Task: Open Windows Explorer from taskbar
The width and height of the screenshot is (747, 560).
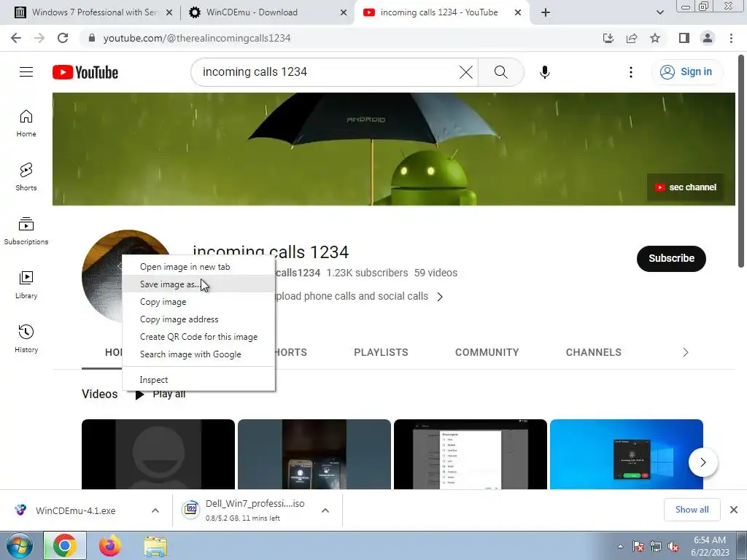Action: 155,545
